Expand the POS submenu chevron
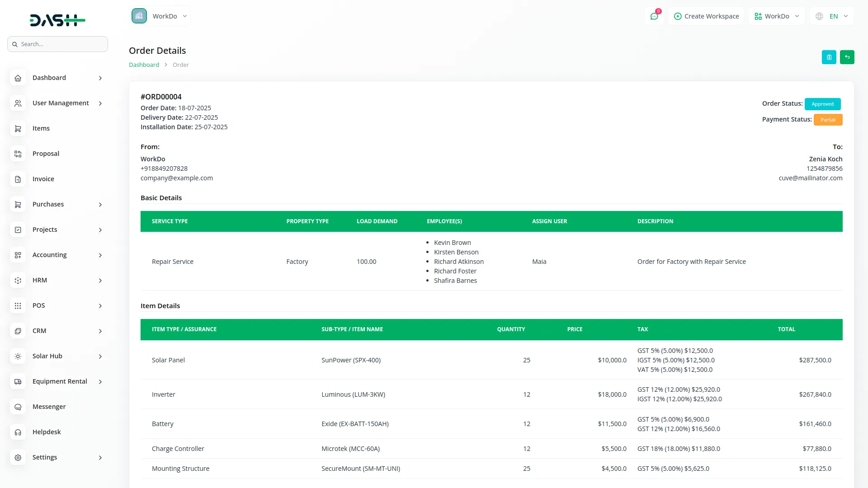The image size is (868, 488). coord(100,306)
